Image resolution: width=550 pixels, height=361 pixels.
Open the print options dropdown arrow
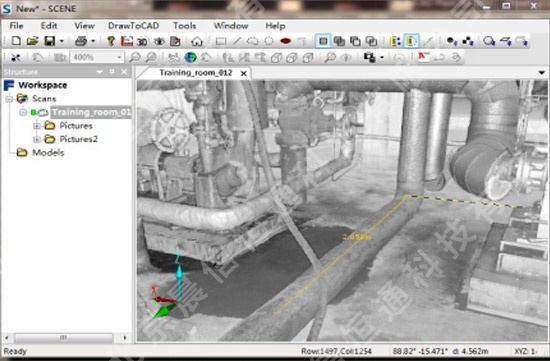pyautogui.click(x=93, y=41)
